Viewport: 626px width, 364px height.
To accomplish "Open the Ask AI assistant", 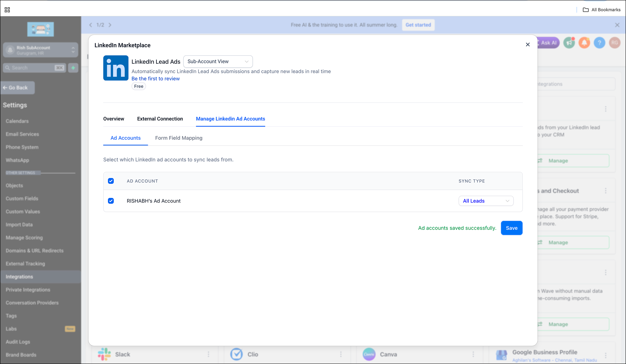I will [548, 43].
